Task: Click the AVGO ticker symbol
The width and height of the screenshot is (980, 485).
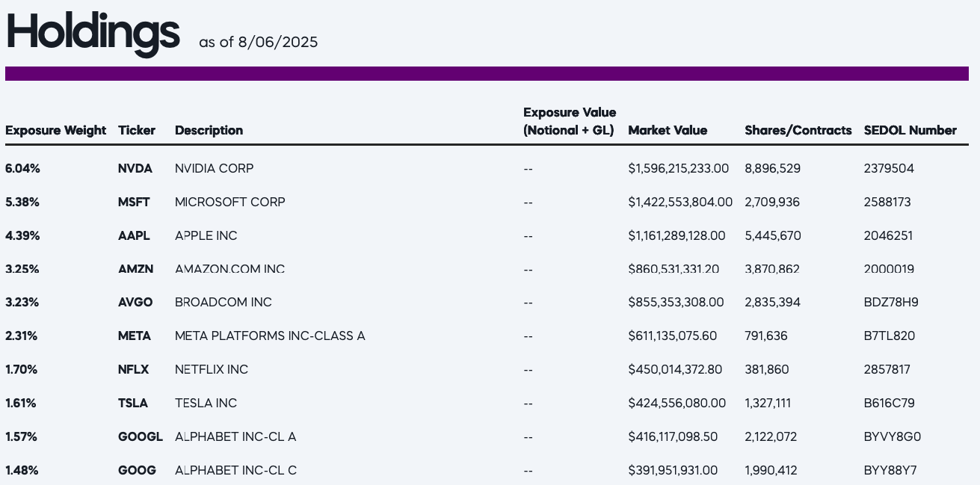Action: pyautogui.click(x=135, y=302)
